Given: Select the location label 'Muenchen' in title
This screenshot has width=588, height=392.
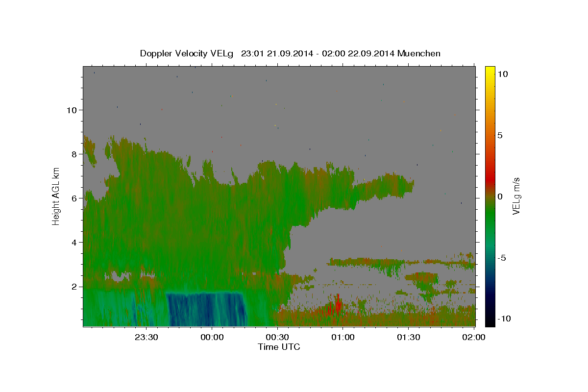Looking at the screenshot, I should [x=419, y=53].
